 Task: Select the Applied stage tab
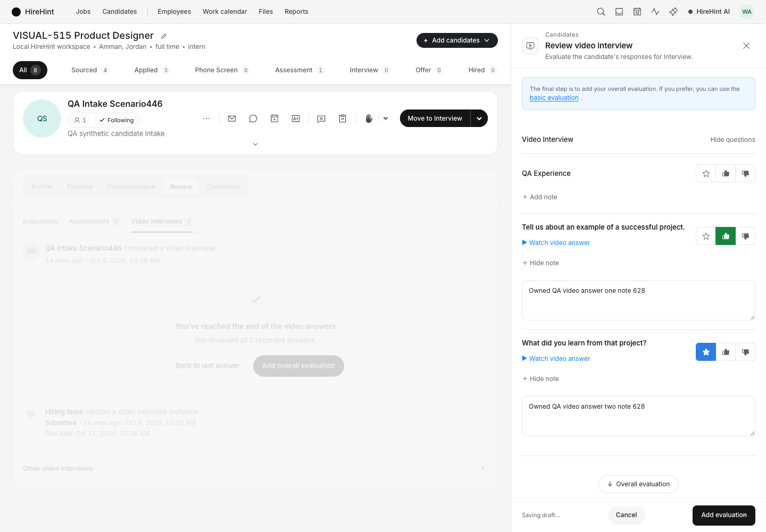click(x=152, y=70)
